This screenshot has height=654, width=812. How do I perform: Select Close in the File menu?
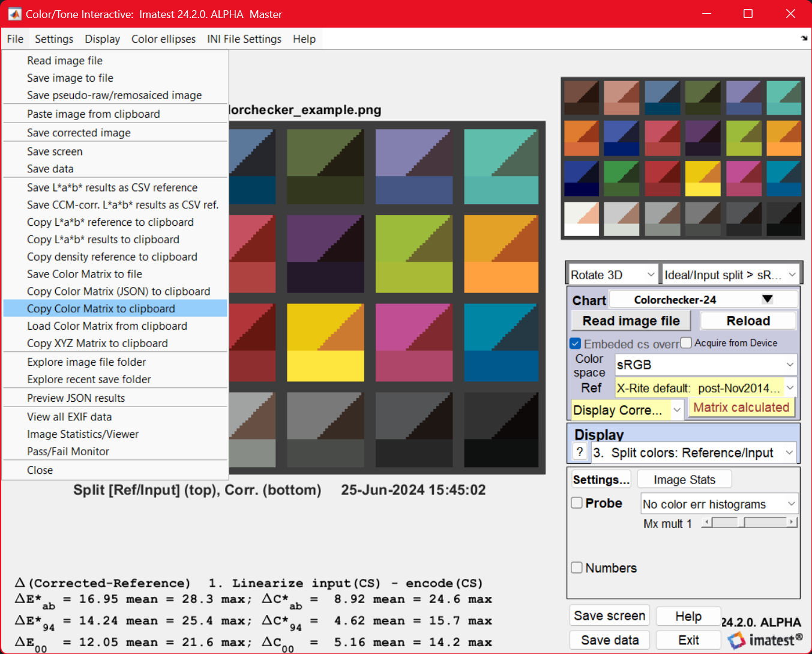[x=115, y=470]
